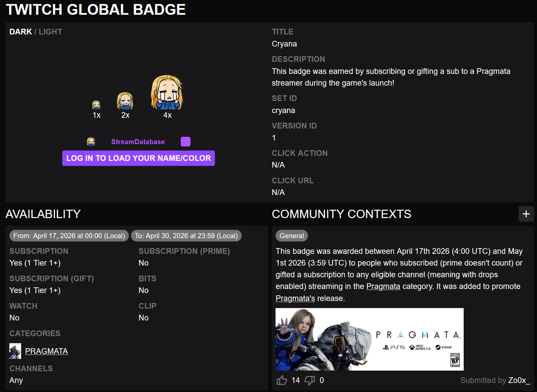
Task: Click the badge description text
Action: coord(391,77)
